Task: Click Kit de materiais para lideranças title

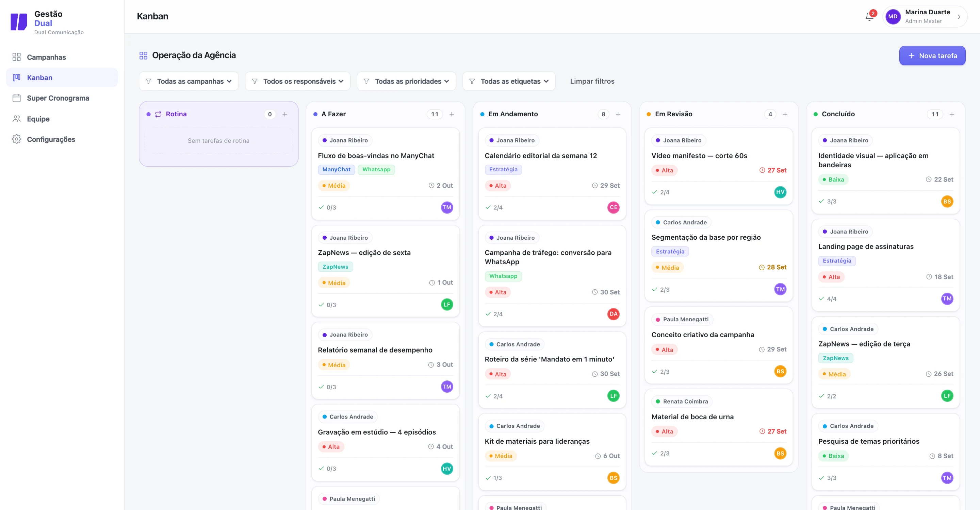Action: (537, 441)
